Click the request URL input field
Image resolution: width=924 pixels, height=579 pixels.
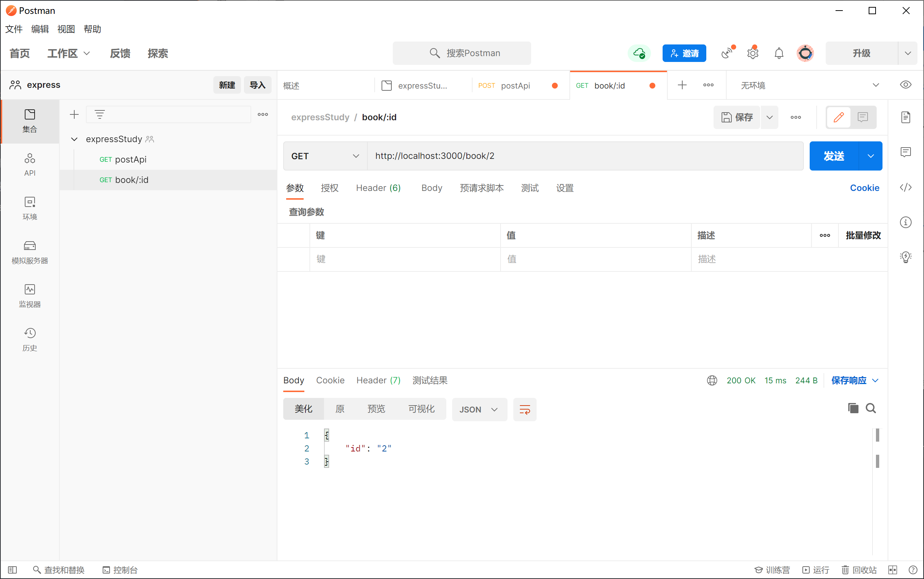585,156
